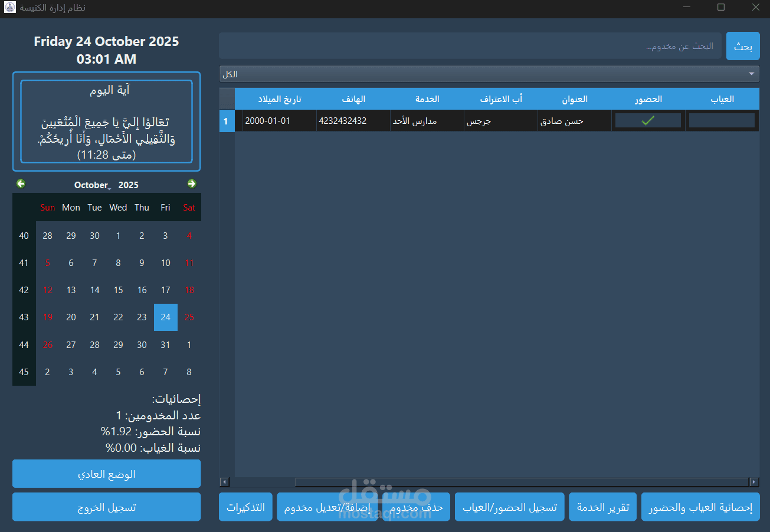770x532 pixels.
Task: Select date 31 in the October calendar
Action: (x=165, y=344)
